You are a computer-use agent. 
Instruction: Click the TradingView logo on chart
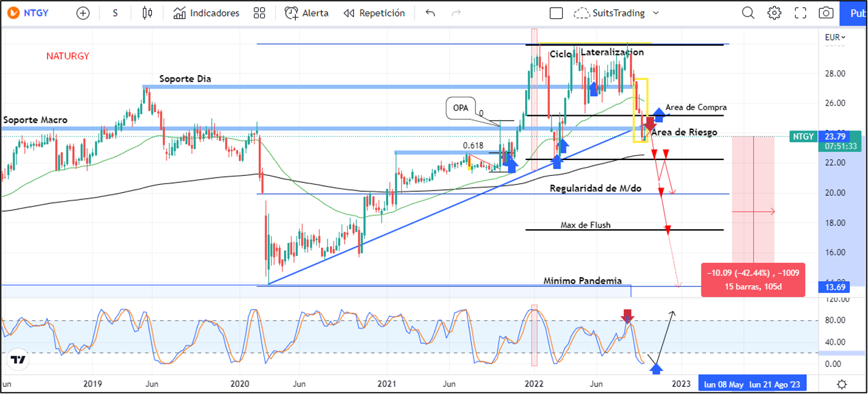pos(18,359)
